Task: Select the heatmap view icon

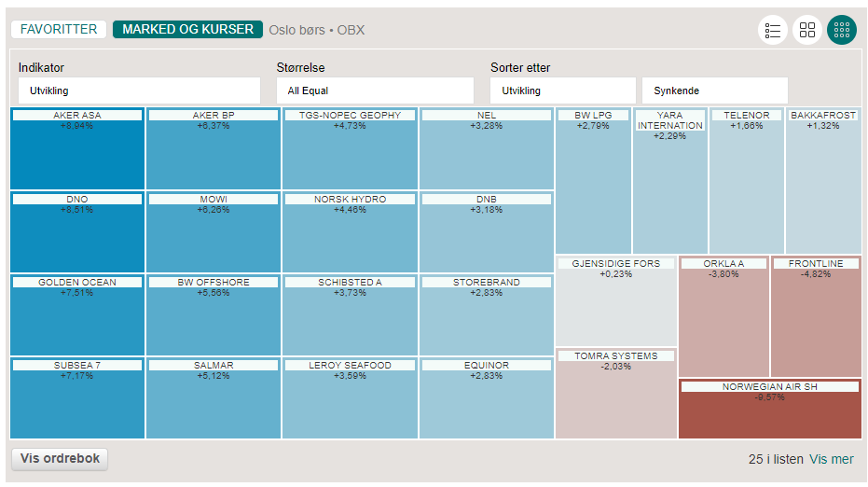Action: tap(842, 30)
